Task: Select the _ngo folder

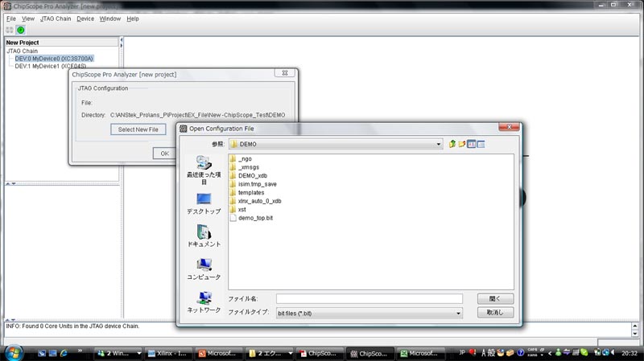Action: coord(241,158)
